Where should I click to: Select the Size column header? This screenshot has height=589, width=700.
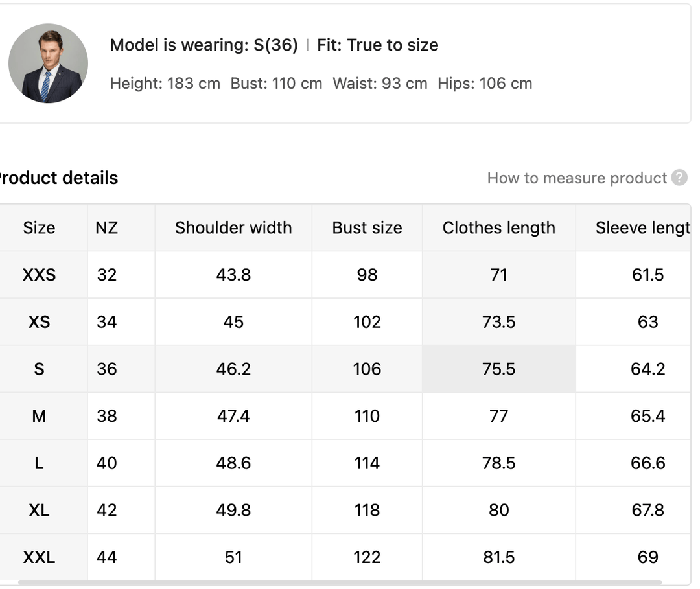tap(39, 228)
